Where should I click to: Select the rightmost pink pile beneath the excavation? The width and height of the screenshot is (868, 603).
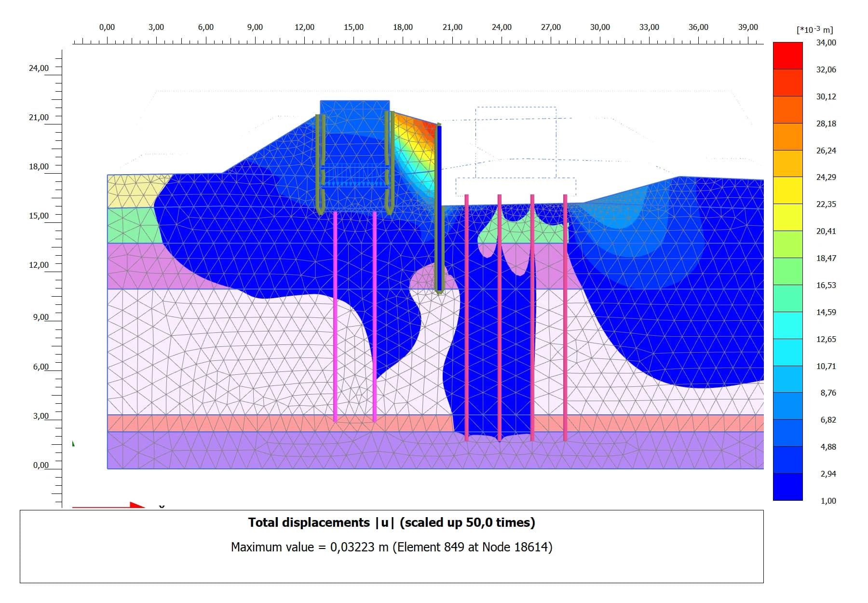click(565, 318)
